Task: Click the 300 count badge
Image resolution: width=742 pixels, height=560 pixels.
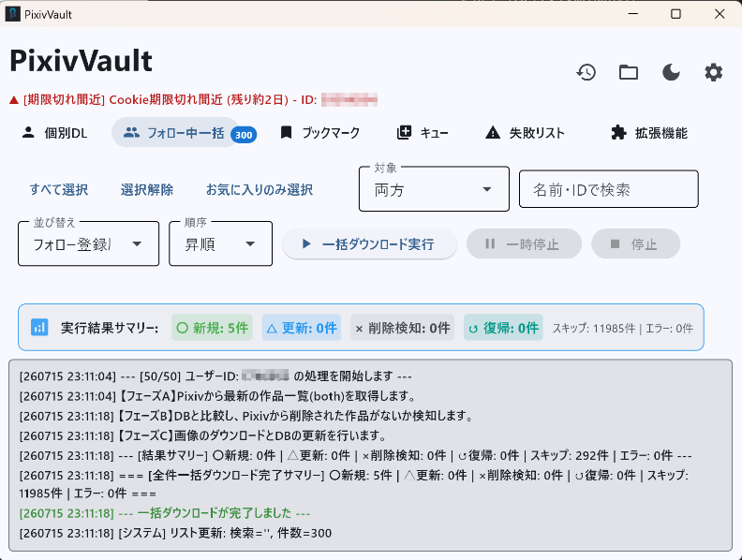Action: pyautogui.click(x=244, y=135)
